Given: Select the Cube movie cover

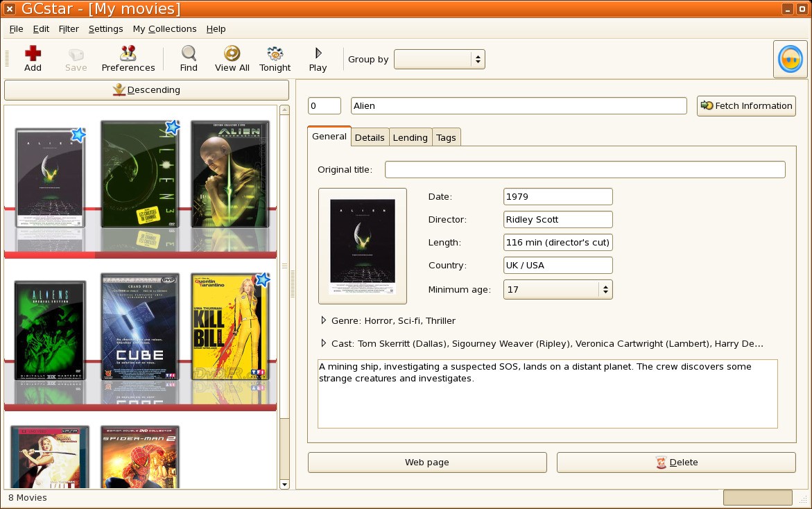Looking at the screenshot, I should (x=140, y=336).
